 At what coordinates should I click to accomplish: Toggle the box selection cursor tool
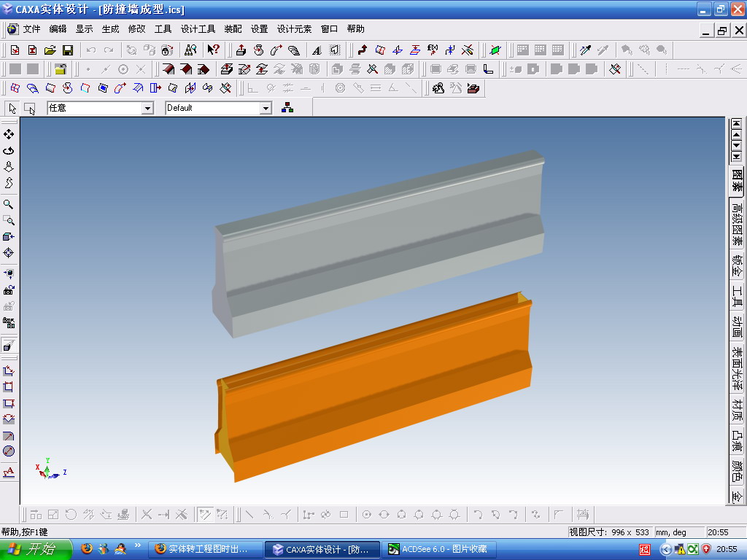(30, 109)
